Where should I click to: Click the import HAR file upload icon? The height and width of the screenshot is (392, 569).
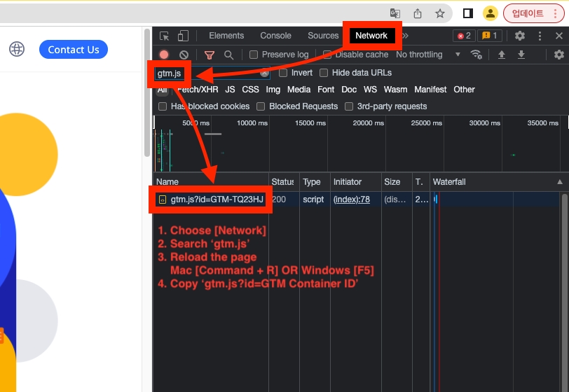[x=501, y=55]
